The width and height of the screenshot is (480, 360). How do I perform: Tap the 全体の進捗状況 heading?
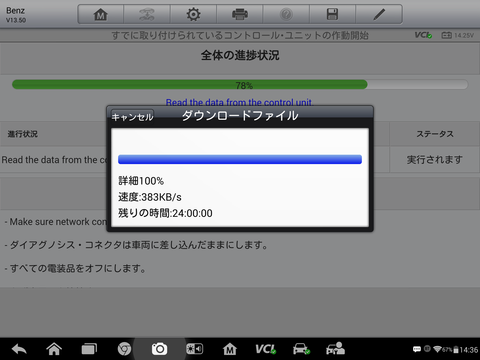coord(240,55)
